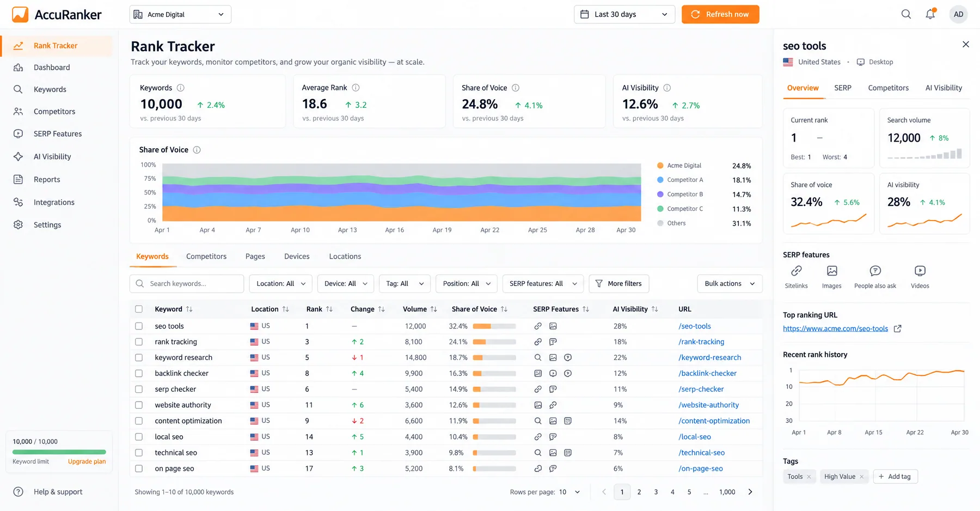Check the 'rank tracking' row checkbox
Image resolution: width=980 pixels, height=511 pixels.
coord(139,342)
